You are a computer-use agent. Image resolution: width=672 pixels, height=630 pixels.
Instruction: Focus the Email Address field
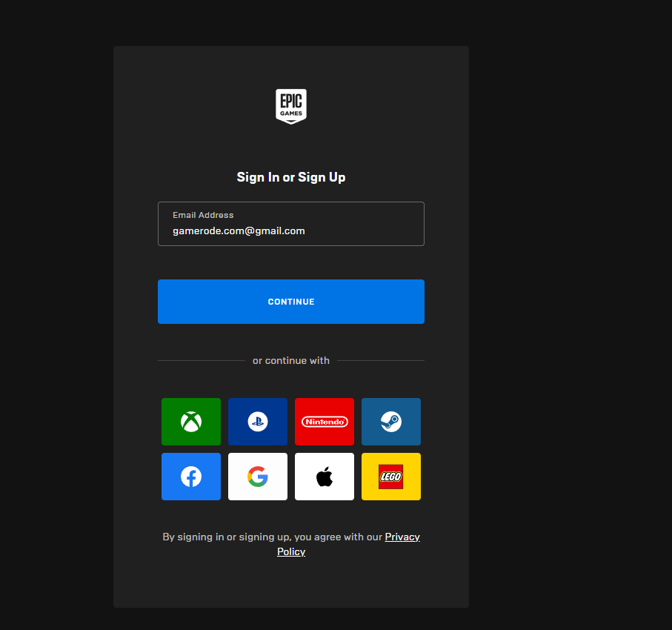click(x=291, y=224)
